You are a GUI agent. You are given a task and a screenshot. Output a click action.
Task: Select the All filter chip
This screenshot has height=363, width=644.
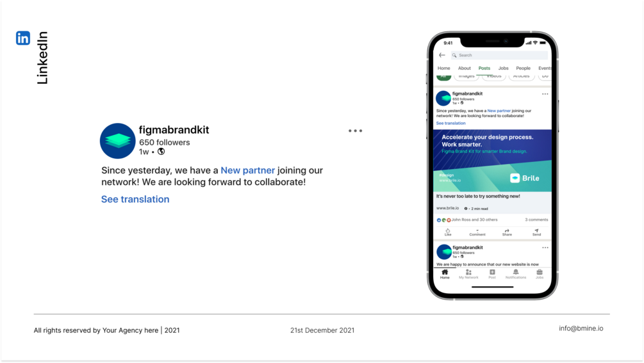click(x=443, y=77)
